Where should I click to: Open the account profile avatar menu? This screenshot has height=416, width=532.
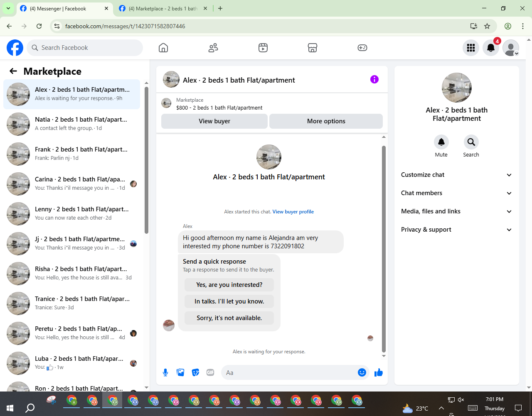tap(511, 48)
